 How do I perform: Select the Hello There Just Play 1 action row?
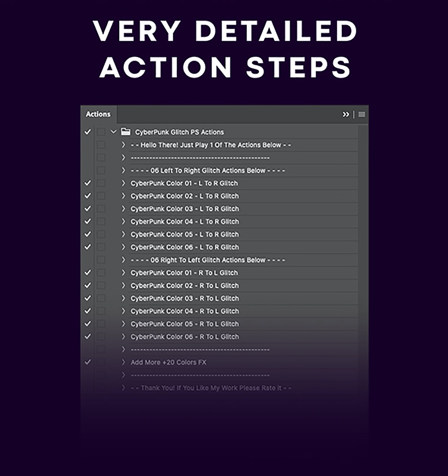pyautogui.click(x=211, y=145)
